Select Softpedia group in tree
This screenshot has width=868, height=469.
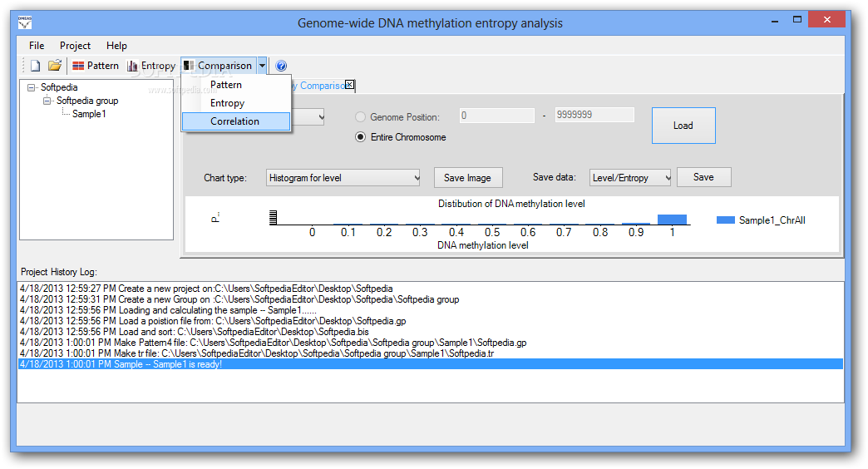click(87, 101)
